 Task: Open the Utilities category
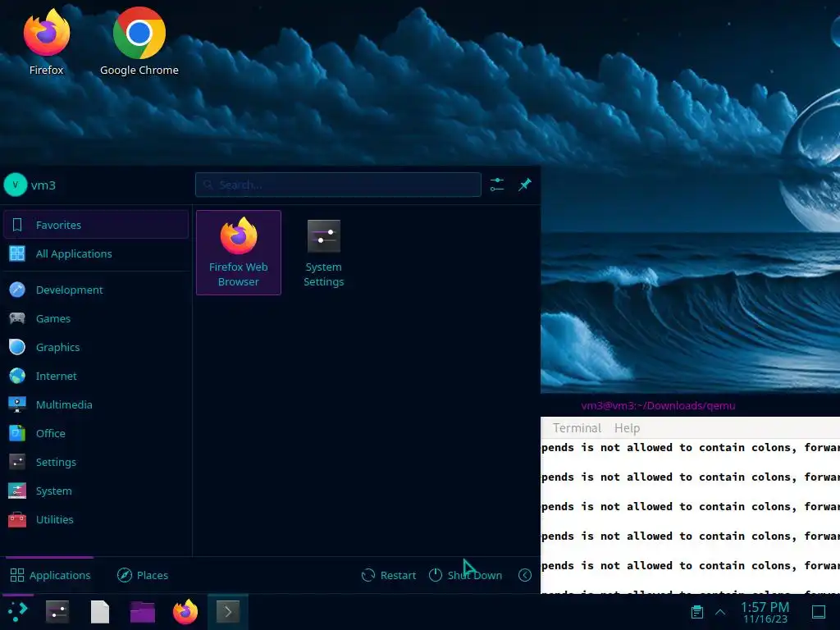point(96,519)
